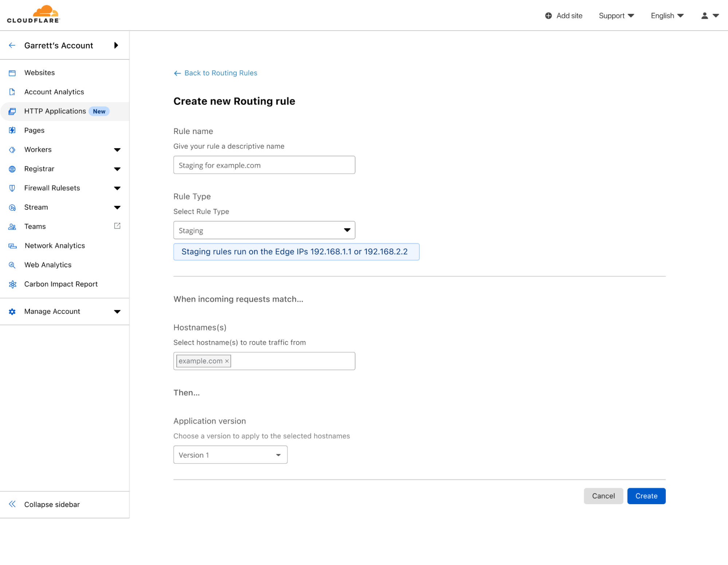Click the Pages lightning icon

tap(12, 130)
